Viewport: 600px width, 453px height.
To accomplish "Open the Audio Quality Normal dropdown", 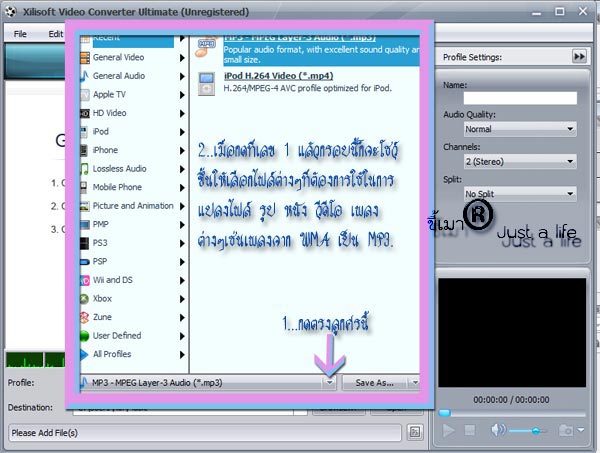I will [x=520, y=129].
